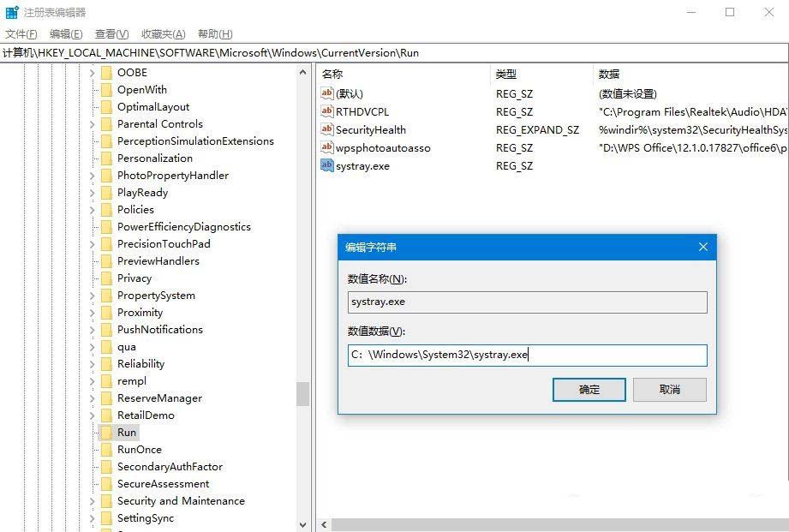789x532 pixels.
Task: Expand the Security and Maintenance key
Action: pos(92,501)
